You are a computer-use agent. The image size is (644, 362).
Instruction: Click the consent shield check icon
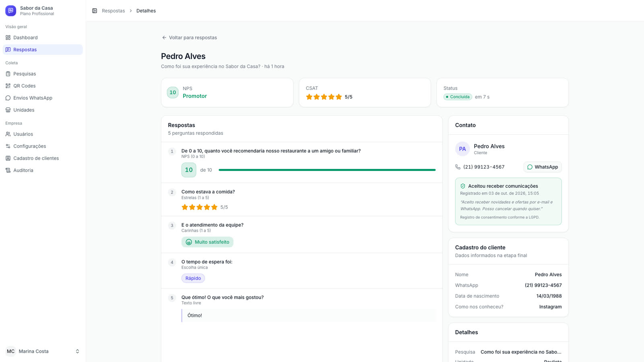(463, 186)
